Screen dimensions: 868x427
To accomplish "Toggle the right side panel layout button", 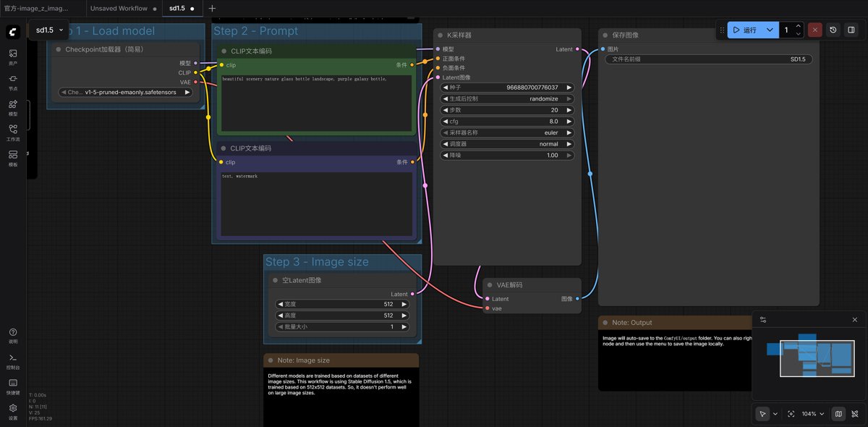I will tap(851, 30).
